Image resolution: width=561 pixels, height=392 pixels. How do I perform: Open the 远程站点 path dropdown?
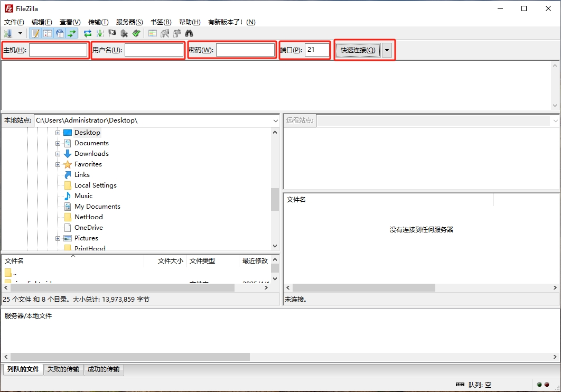[555, 120]
